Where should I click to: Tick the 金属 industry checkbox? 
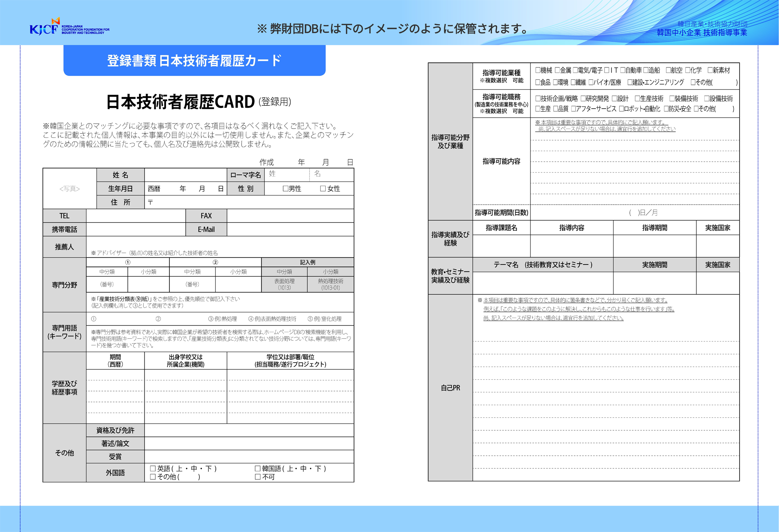(x=557, y=70)
